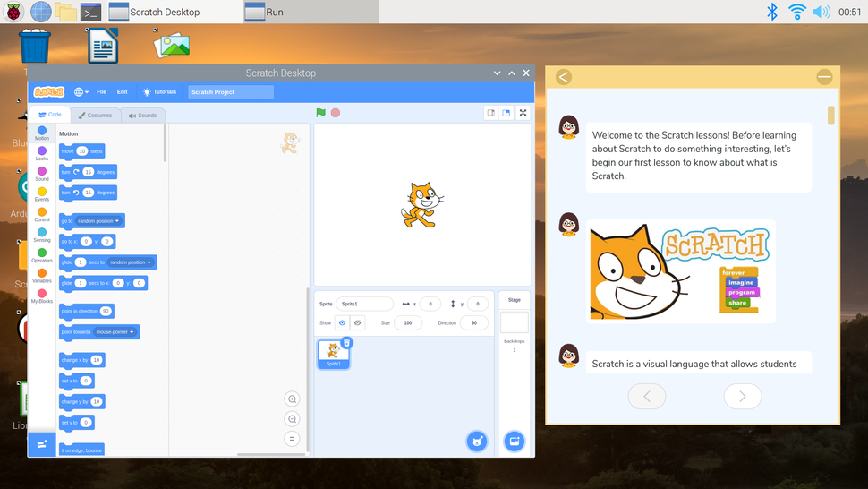Screen dimensions: 868x489
Task: Click the block palette scrollbar
Action: pyautogui.click(x=165, y=143)
